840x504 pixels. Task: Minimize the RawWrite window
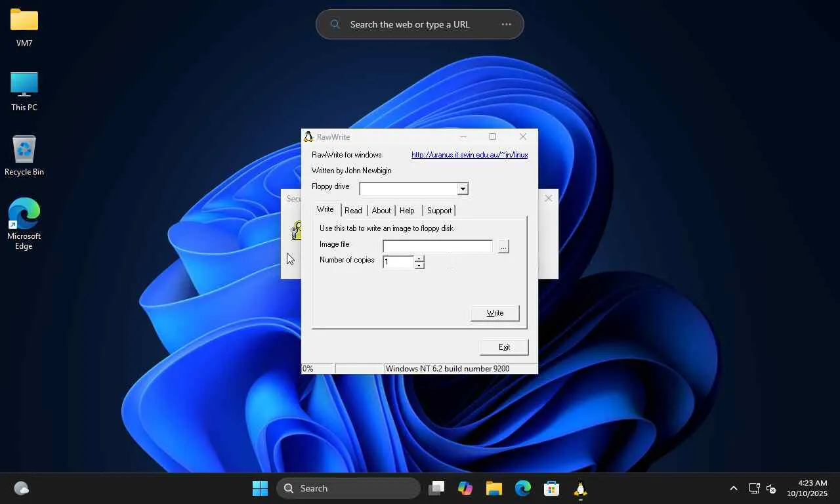pyautogui.click(x=463, y=136)
